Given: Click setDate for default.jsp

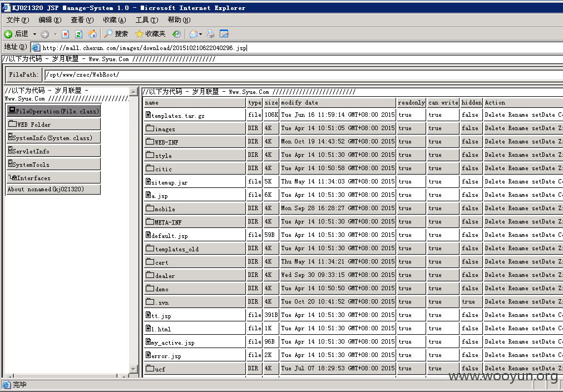Looking at the screenshot, I should pos(544,235).
